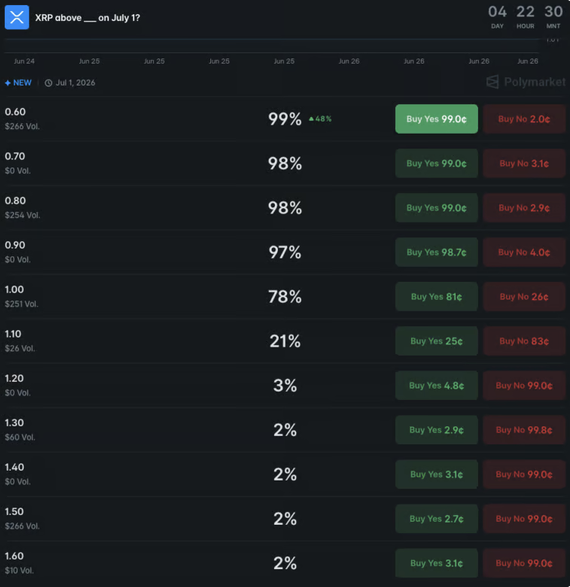Click the market title XRP above on July 1
The height and width of the screenshot is (587, 570).
tap(88, 18)
